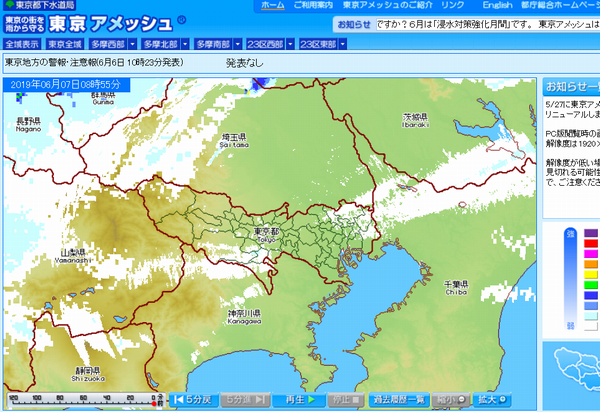Viewport: 600px width, 412px height.
Task: Click the 東京都下水道局 logo at top-left
Action: pyautogui.click(x=39, y=5)
